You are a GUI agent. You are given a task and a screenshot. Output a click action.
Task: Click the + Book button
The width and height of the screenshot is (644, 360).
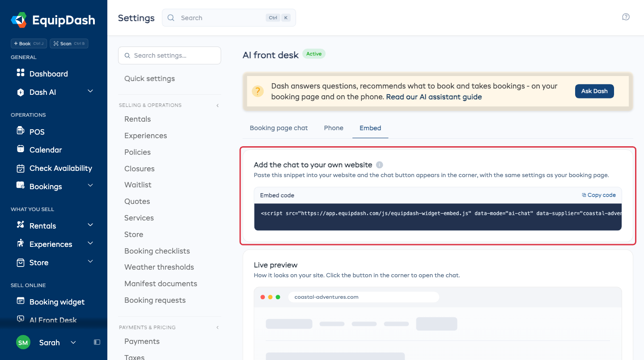(29, 43)
